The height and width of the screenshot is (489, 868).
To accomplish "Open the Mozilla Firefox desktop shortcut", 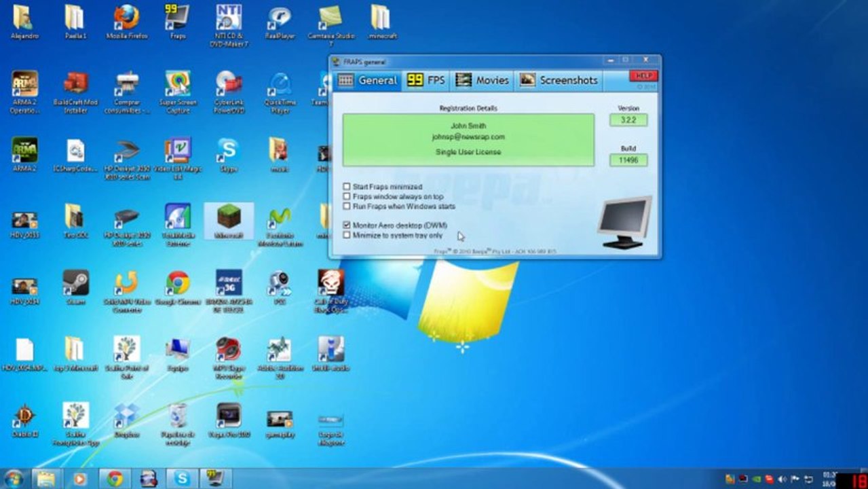I will (x=126, y=22).
